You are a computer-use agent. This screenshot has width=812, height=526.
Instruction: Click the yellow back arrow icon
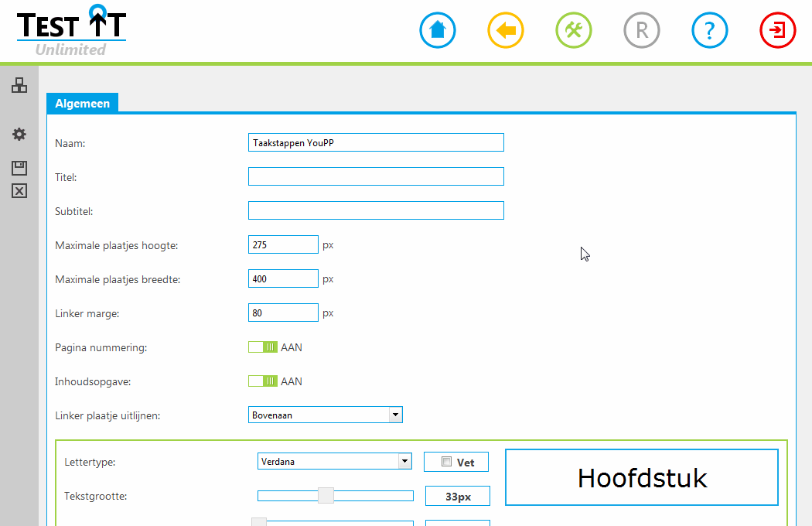506,31
